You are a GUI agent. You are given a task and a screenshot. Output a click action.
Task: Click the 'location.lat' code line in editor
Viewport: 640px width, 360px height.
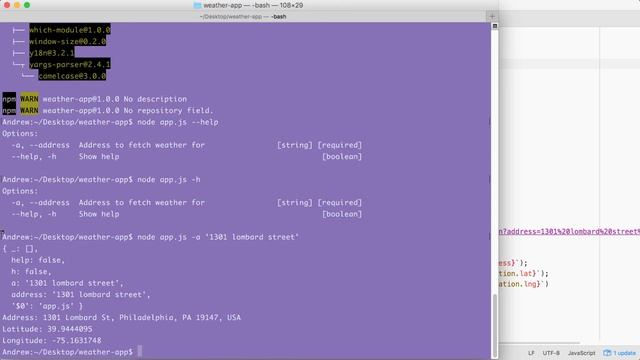[x=524, y=273]
